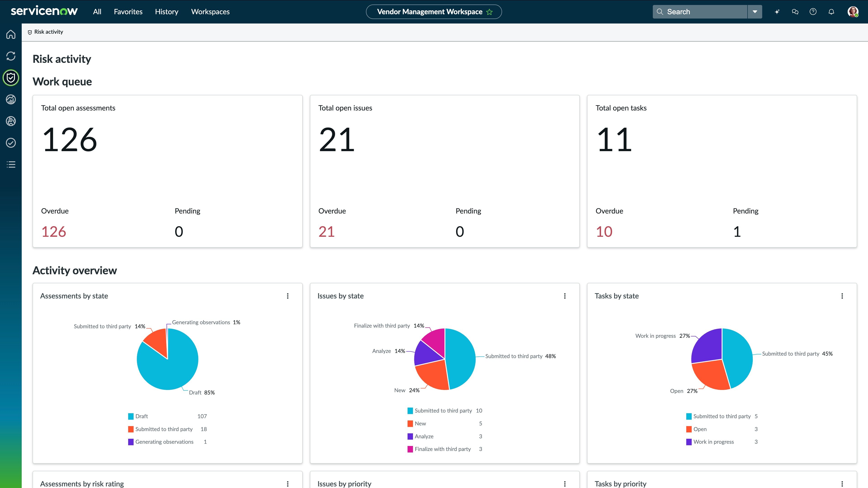Screen dimensions: 868x488
Task: Open the lifebuoy support sidebar icon
Action: [11, 121]
